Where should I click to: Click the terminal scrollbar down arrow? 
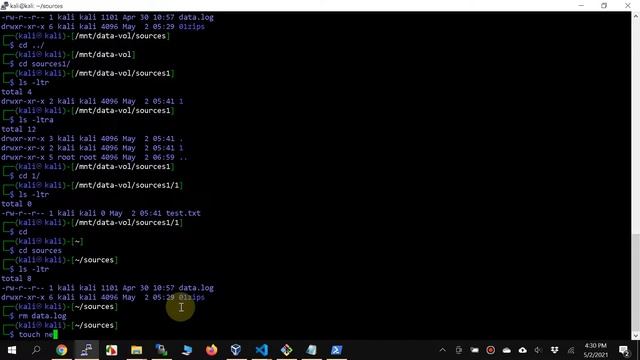(636, 336)
